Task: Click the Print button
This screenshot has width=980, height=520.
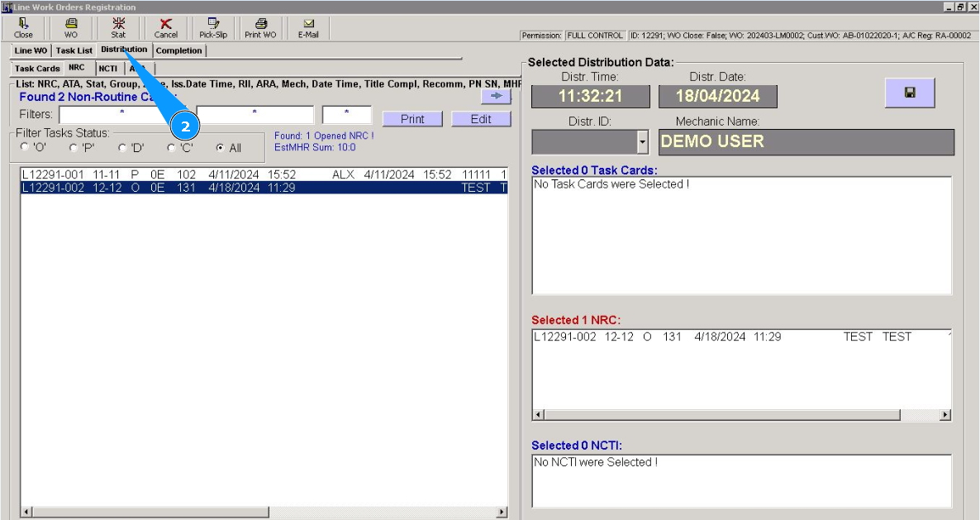Action: coord(412,119)
